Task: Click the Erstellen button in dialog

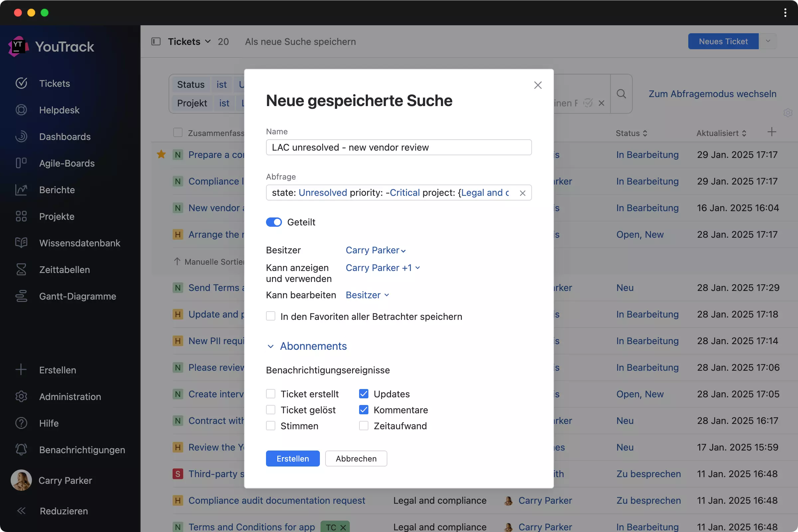Action: 293,459
